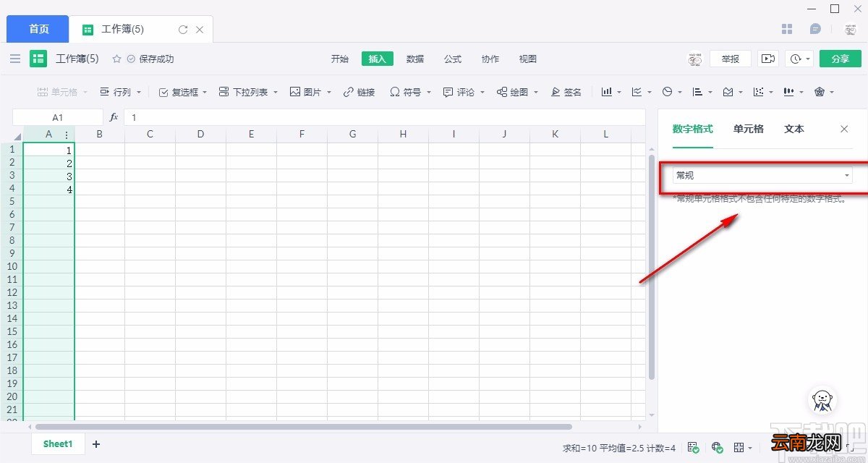Image resolution: width=868 pixels, height=463 pixels.
Task: Click the A1 name box
Action: [58, 116]
